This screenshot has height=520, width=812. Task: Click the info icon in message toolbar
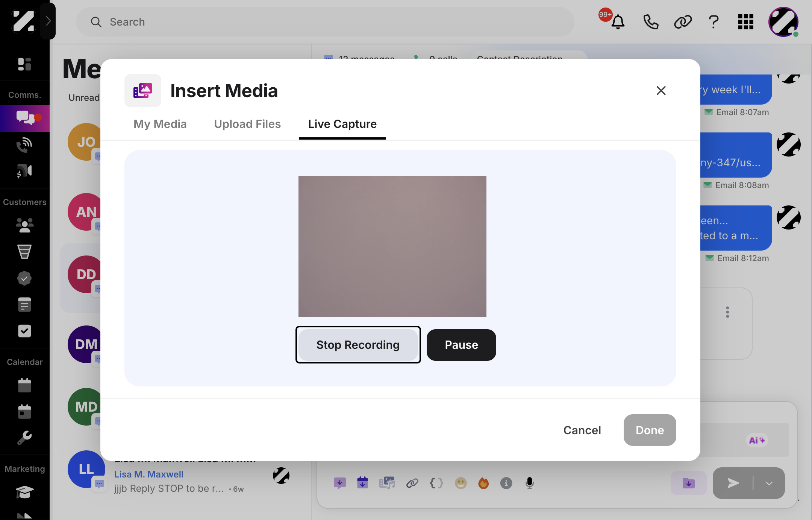pyautogui.click(x=506, y=483)
